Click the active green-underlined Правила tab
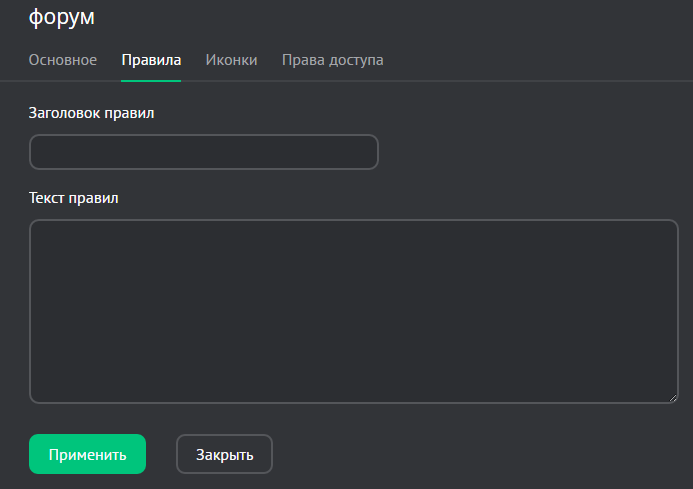This screenshot has height=489, width=693. pyautogui.click(x=151, y=60)
